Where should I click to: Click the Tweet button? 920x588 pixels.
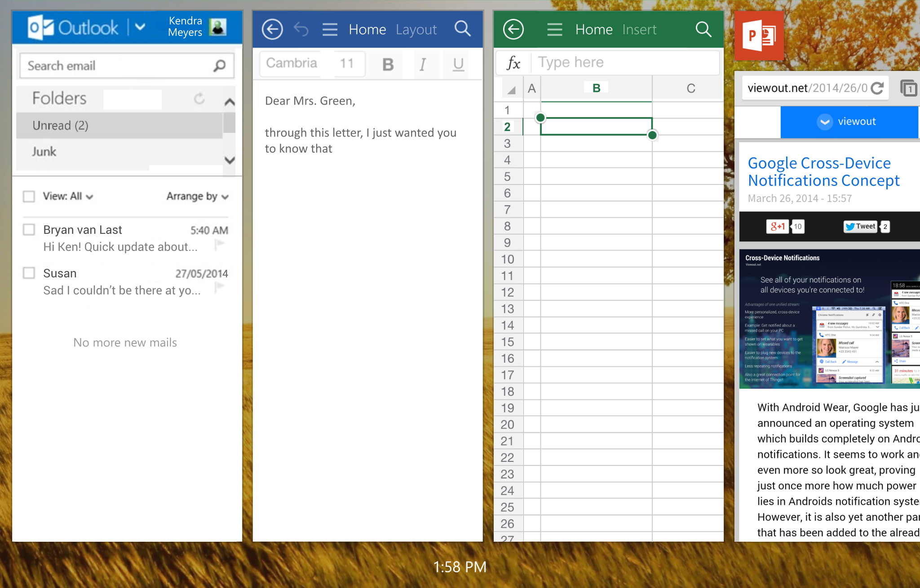click(x=860, y=226)
